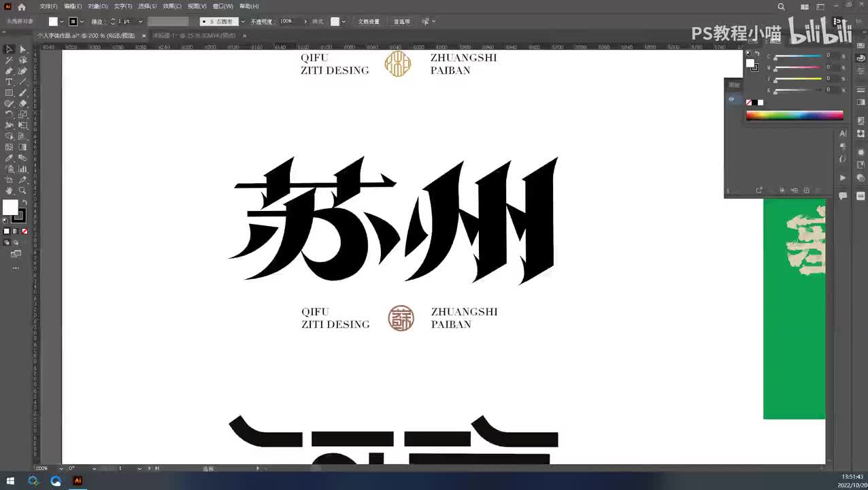Select the Pen tool
The image size is (868, 490).
[x=9, y=71]
